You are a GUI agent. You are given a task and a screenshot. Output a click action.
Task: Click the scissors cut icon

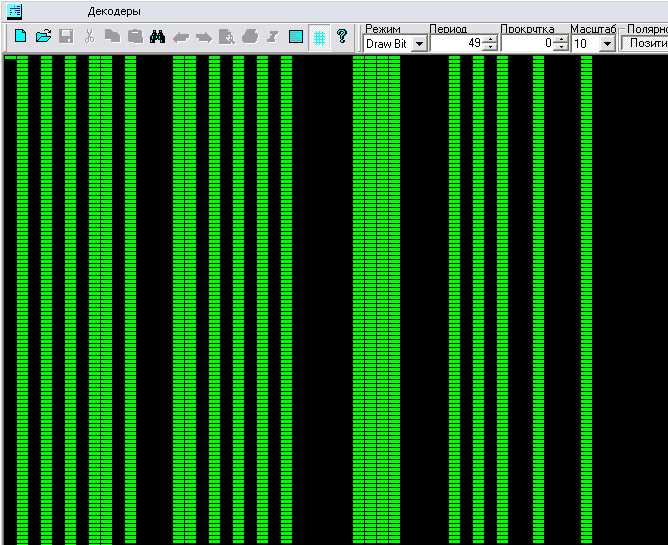coord(89,36)
